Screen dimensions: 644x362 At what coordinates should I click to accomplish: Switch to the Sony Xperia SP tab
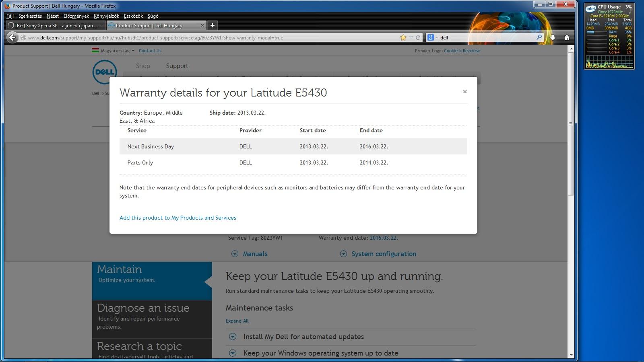point(56,25)
